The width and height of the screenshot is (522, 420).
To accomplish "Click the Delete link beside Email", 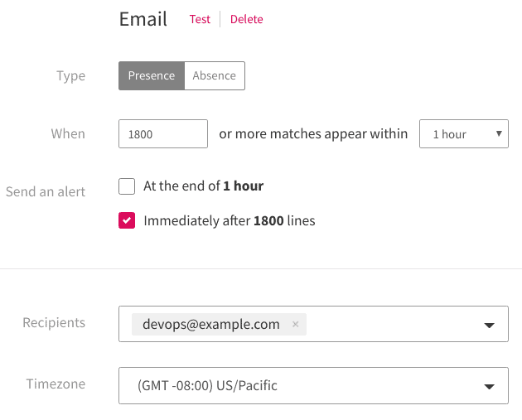I will 246,19.
